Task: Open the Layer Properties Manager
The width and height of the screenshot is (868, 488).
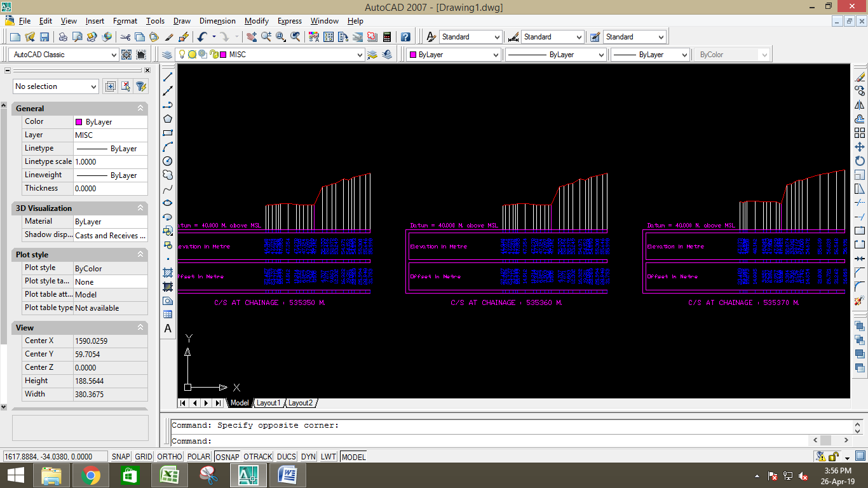Action: [x=166, y=55]
